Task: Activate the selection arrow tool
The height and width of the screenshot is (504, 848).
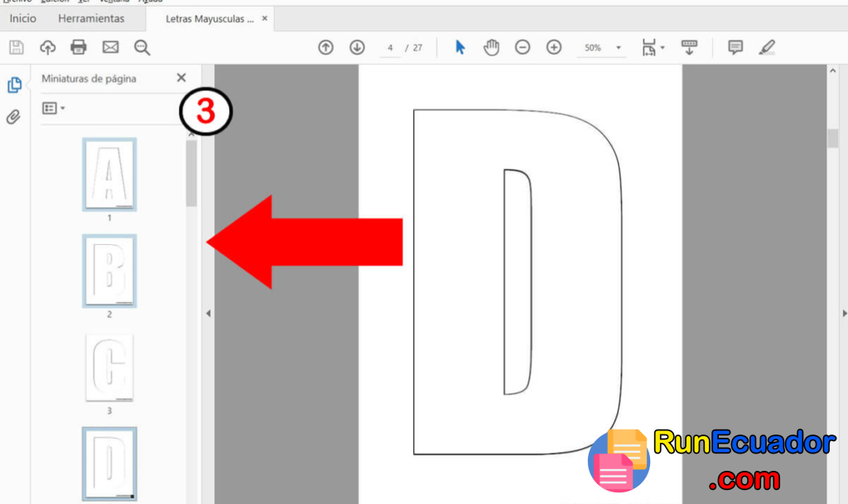Action: point(460,47)
